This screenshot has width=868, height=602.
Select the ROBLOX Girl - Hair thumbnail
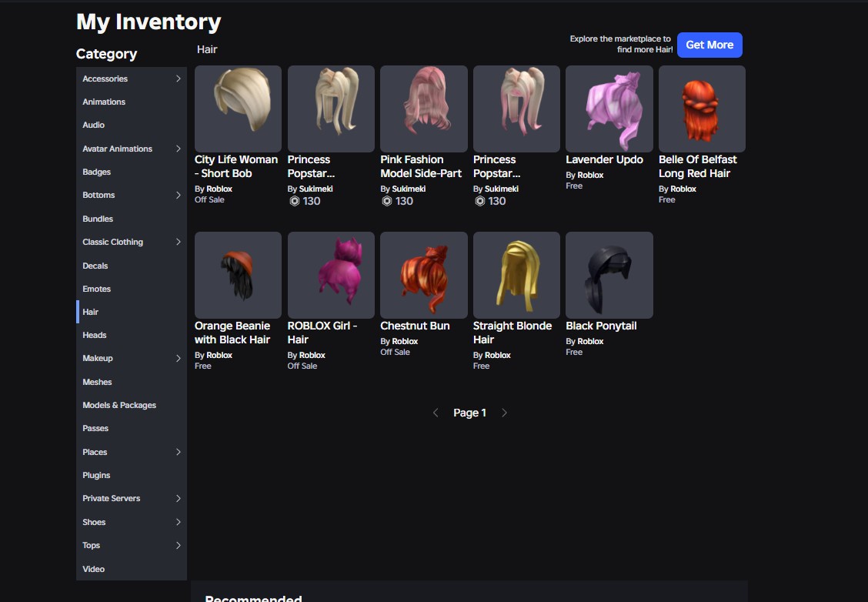(331, 276)
